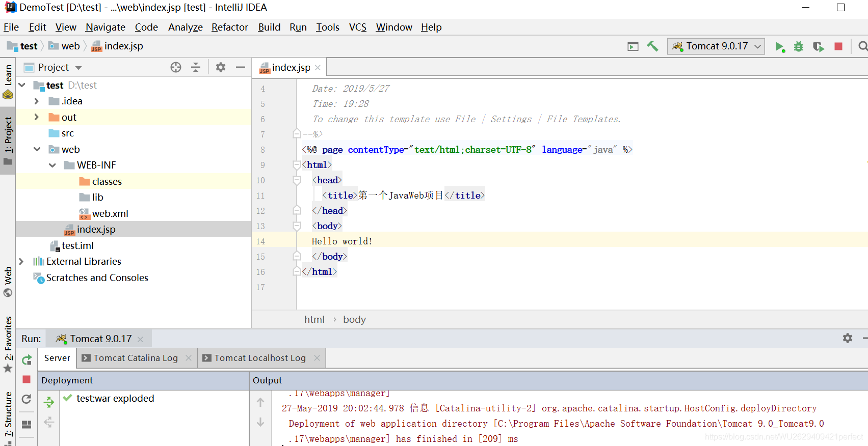The height and width of the screenshot is (446, 868).
Task: Click the layout icon in Run sidebar
Action: [27, 424]
